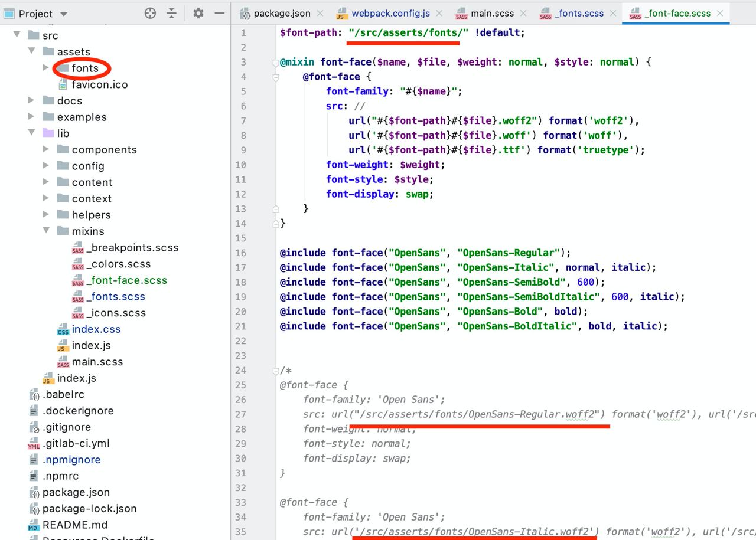Toggle the @font-face fold marker on line 4
This screenshot has width=756, height=540.
click(x=275, y=77)
